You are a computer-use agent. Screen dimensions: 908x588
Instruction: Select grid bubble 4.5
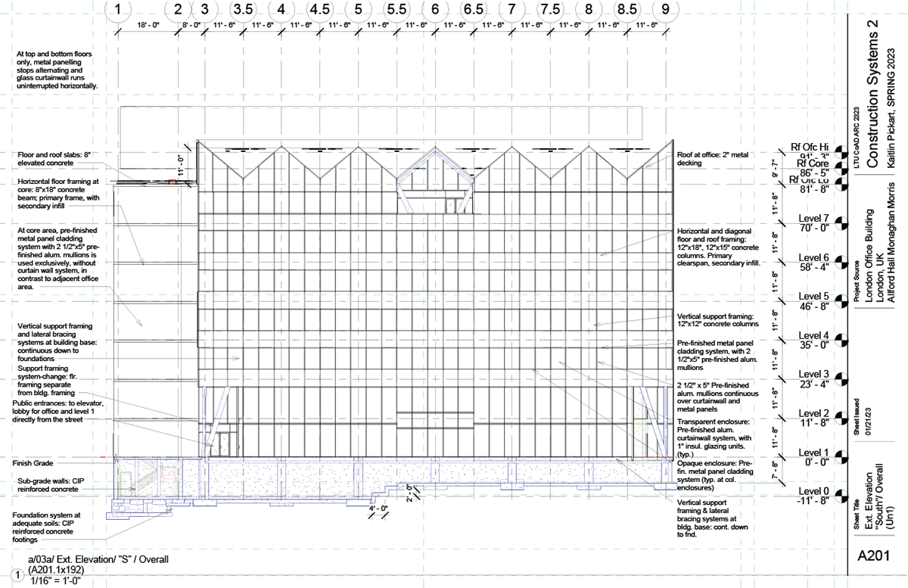click(319, 10)
